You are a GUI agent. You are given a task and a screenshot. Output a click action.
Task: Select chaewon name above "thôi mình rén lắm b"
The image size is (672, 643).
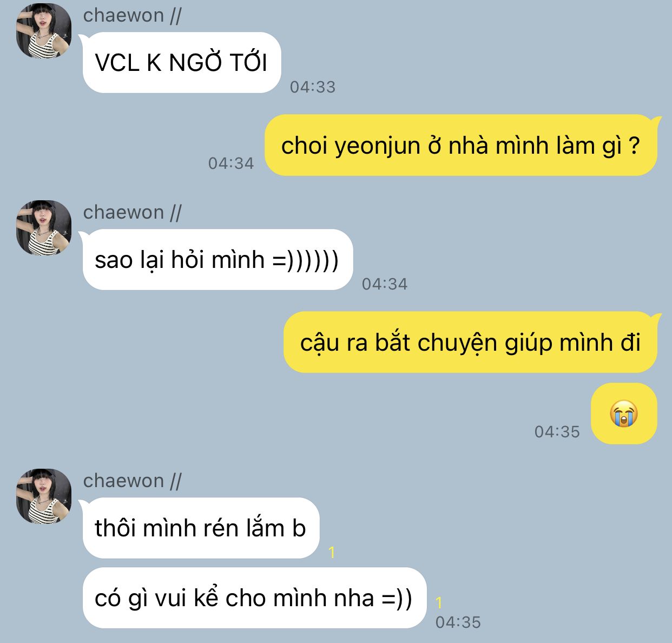coord(132,481)
